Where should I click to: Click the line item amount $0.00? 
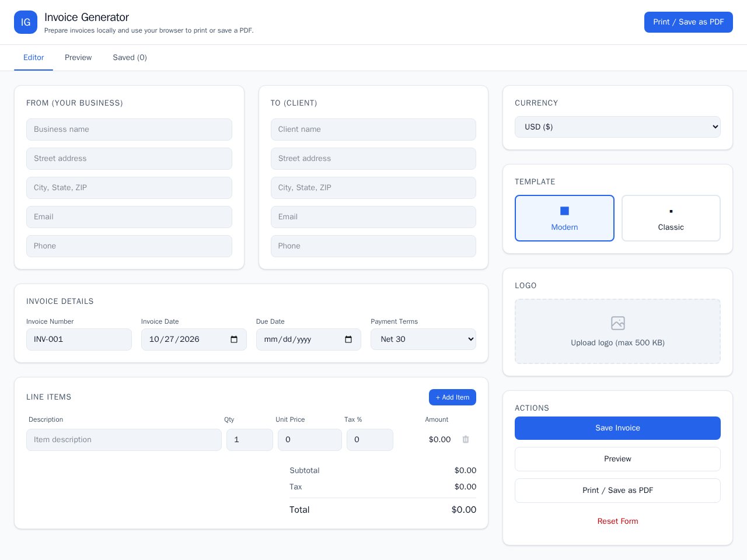coord(439,440)
